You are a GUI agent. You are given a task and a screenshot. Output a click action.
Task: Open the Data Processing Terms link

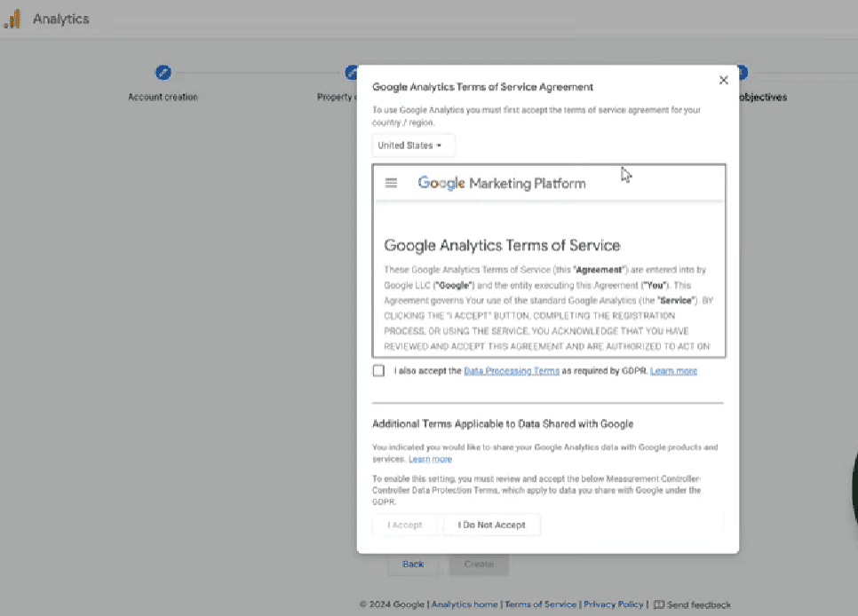[512, 370]
